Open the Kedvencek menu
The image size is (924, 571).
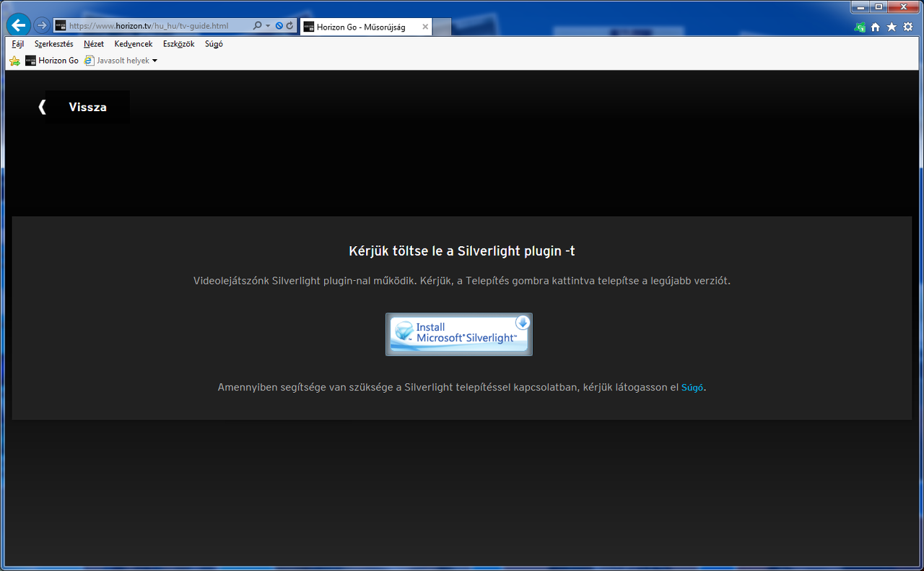click(x=134, y=44)
